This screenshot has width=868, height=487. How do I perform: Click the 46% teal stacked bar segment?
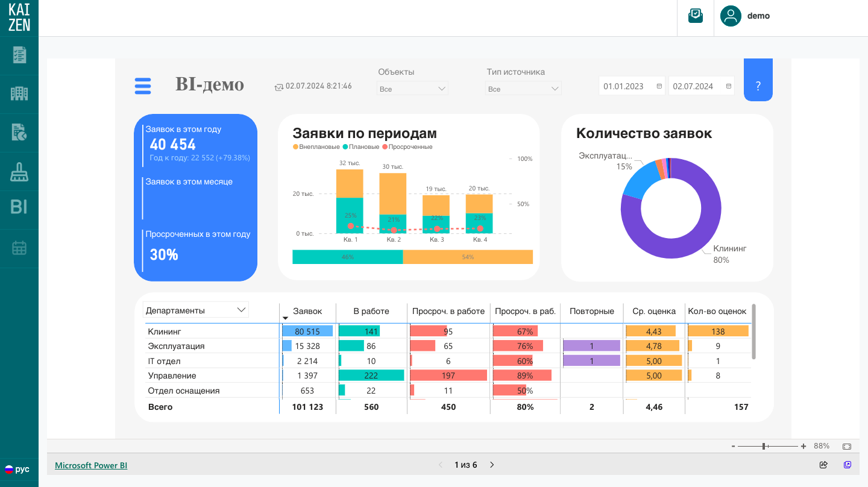coord(348,257)
